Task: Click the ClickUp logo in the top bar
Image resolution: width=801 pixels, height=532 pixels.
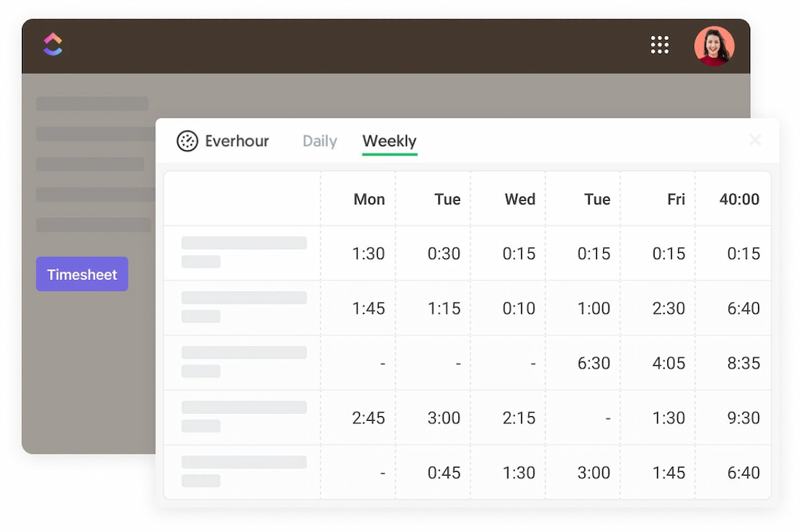Action: coord(52,45)
